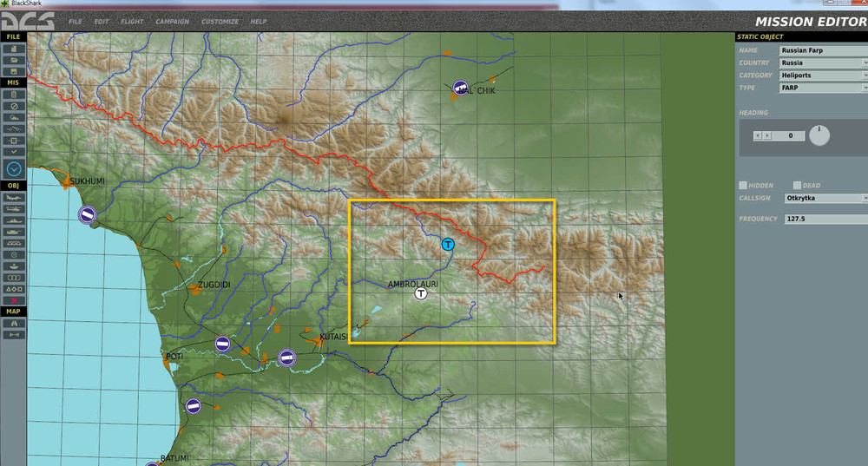Click the anchor-shaped icon under OBJ
Image resolution: width=868 pixels, height=466 pixels.
(x=14, y=266)
